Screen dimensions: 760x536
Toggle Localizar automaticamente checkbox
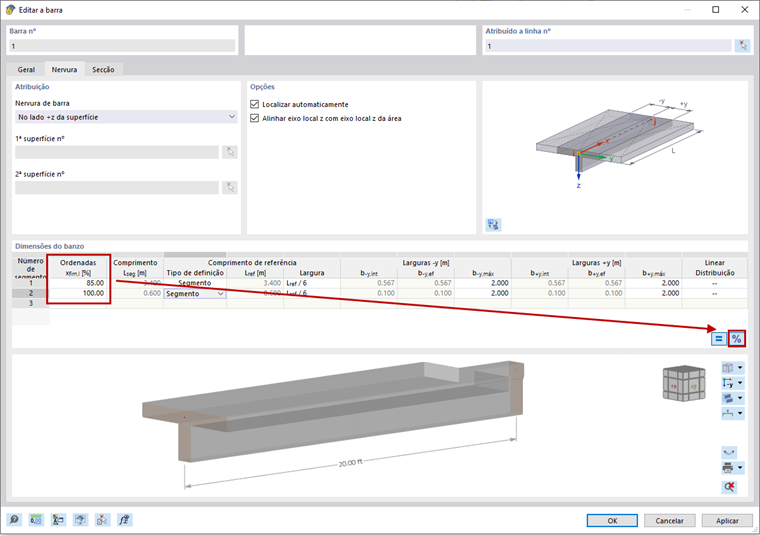(254, 104)
